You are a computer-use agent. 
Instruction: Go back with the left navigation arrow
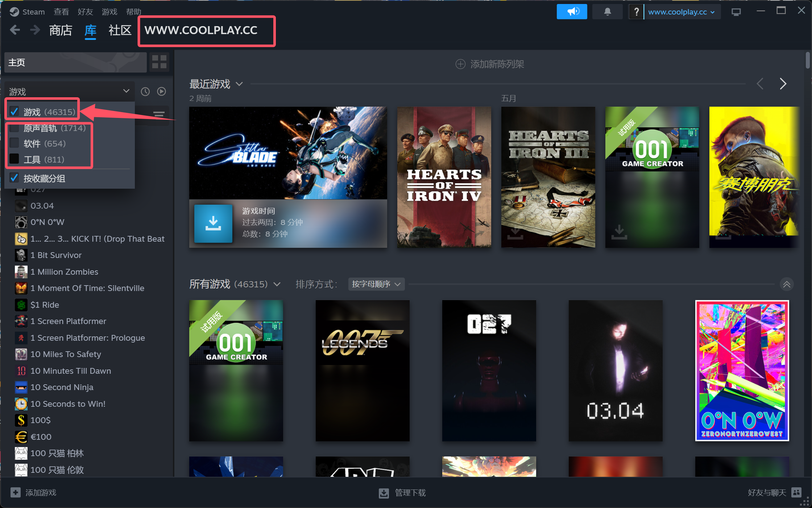(15, 30)
